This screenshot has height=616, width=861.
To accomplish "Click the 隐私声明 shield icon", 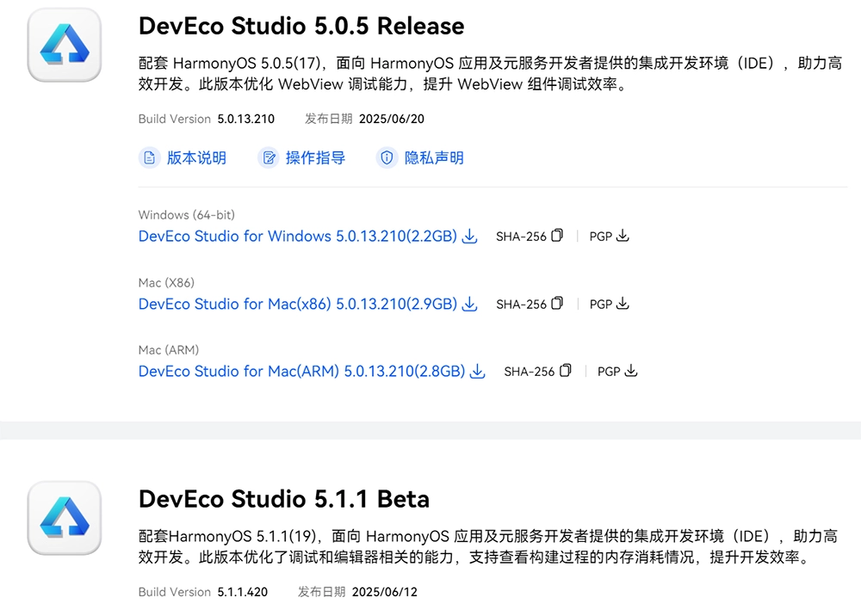I will pyautogui.click(x=387, y=158).
